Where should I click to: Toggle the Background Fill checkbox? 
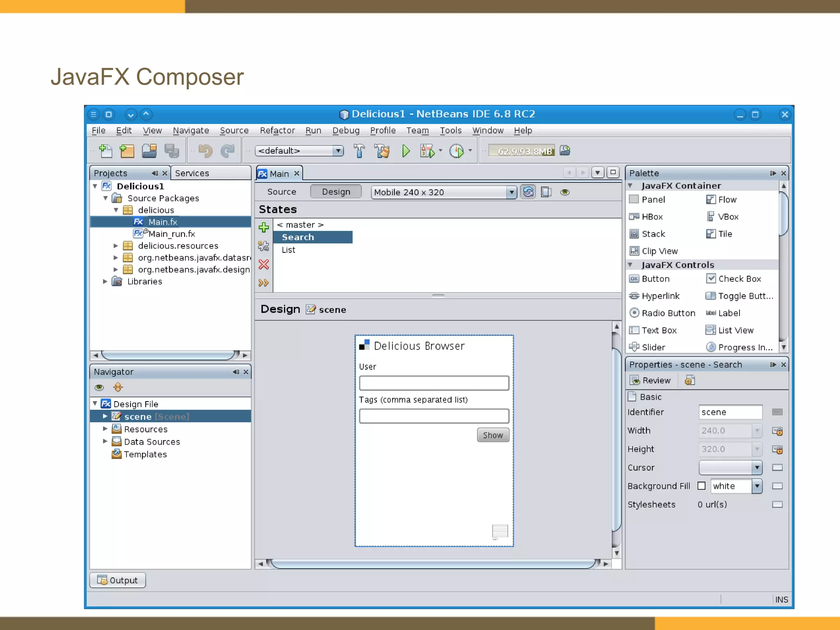coord(701,486)
